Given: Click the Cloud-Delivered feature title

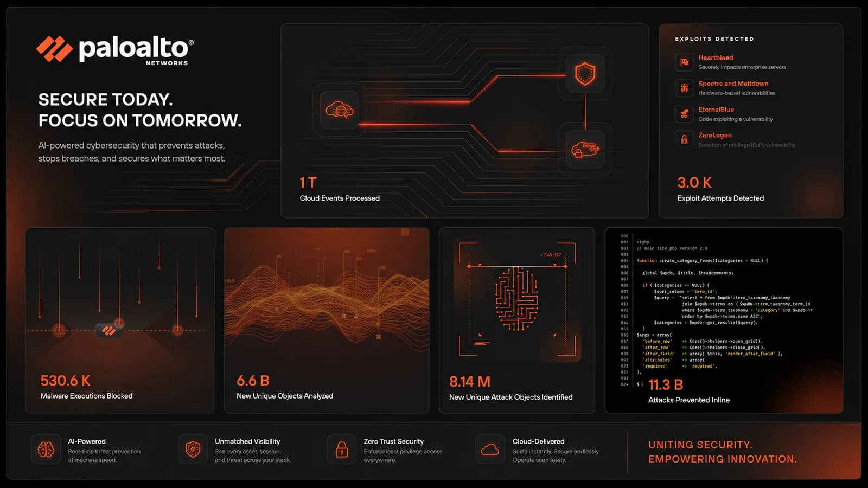Looking at the screenshot, I should coord(539,441).
